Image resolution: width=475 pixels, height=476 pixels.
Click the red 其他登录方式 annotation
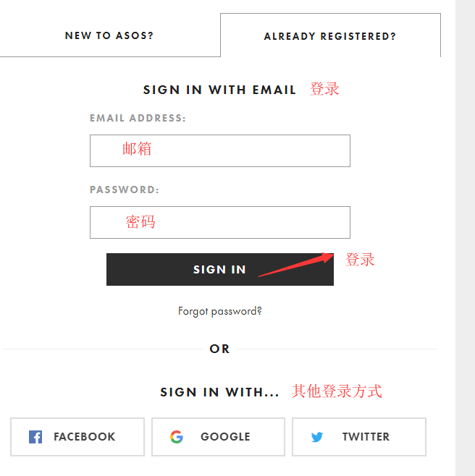tap(337, 391)
